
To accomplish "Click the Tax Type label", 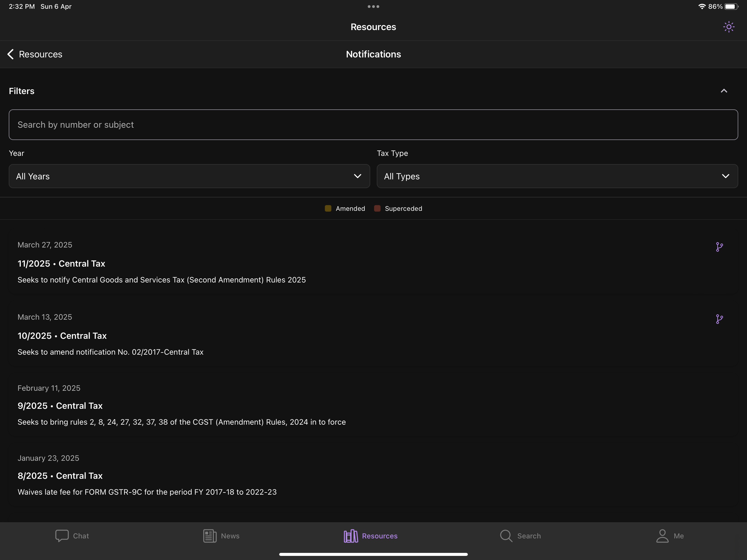I will pyautogui.click(x=392, y=153).
